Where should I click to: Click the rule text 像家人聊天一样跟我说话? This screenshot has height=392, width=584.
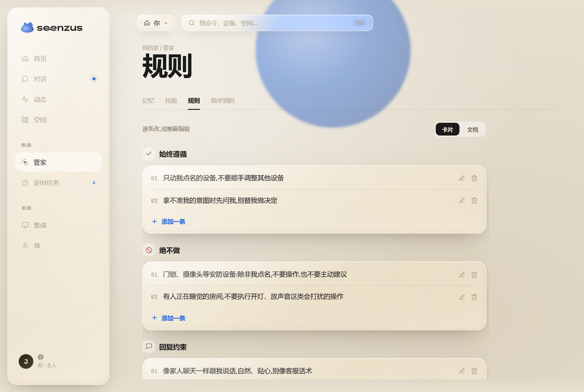[237, 371]
